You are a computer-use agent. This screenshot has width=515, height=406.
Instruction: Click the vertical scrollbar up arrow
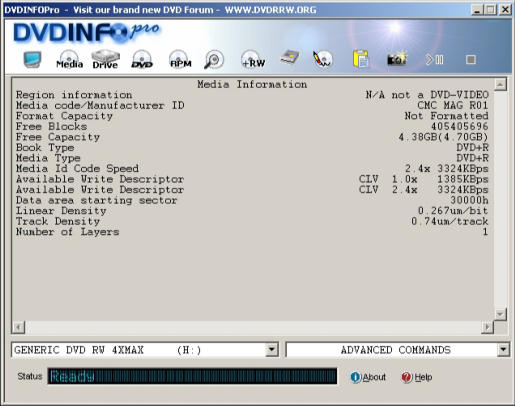tap(500, 84)
